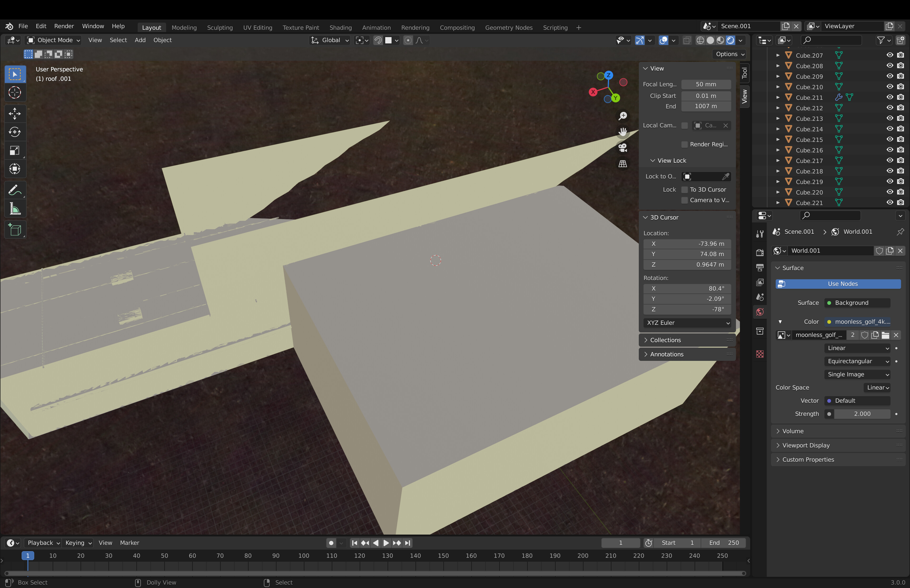Toggle camera view icon in viewport
The width and height of the screenshot is (910, 588).
(x=622, y=148)
